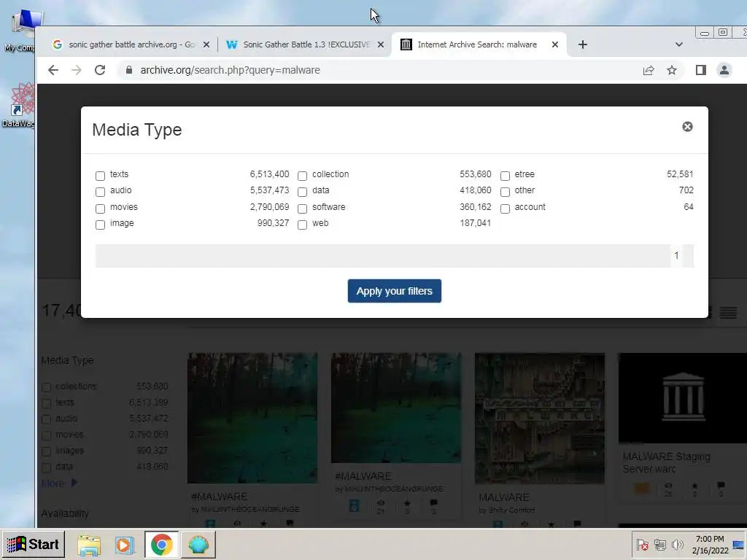Check the data media type
Viewport: 747px width, 560px height.
[x=302, y=192]
